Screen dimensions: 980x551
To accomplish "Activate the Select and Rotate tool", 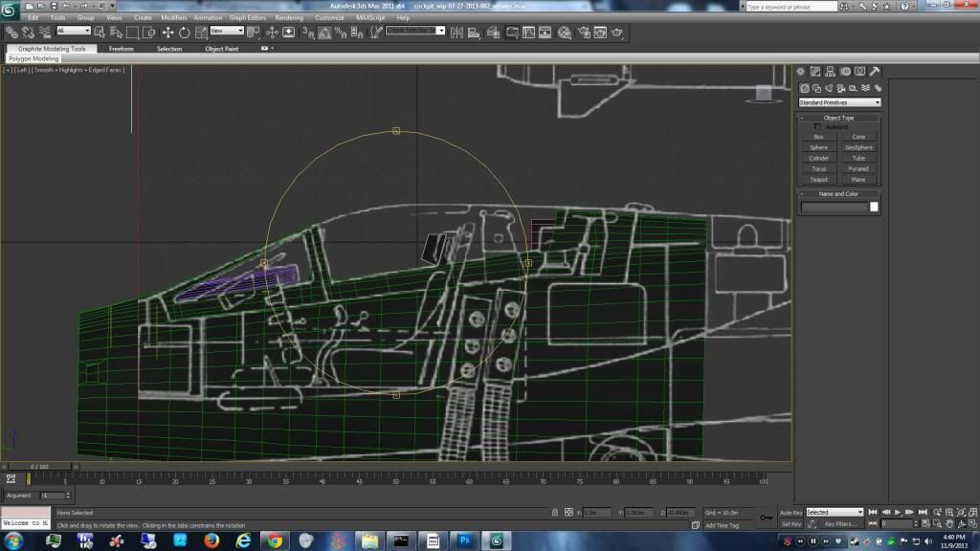I will (184, 33).
